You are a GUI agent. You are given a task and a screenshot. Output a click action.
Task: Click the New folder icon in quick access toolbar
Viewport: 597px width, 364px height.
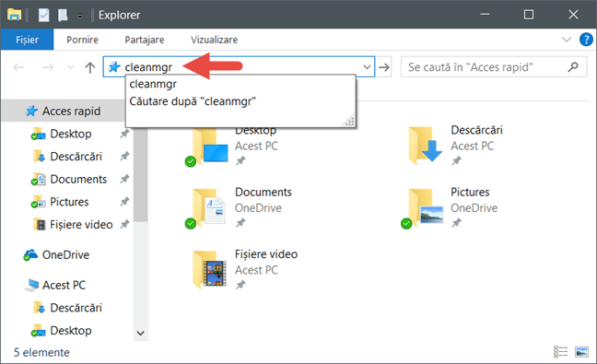click(63, 15)
